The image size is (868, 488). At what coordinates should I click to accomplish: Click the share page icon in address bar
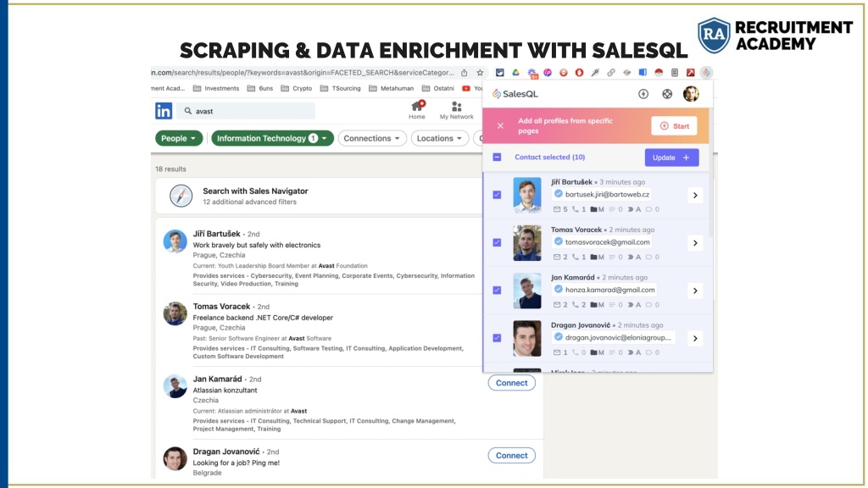464,73
